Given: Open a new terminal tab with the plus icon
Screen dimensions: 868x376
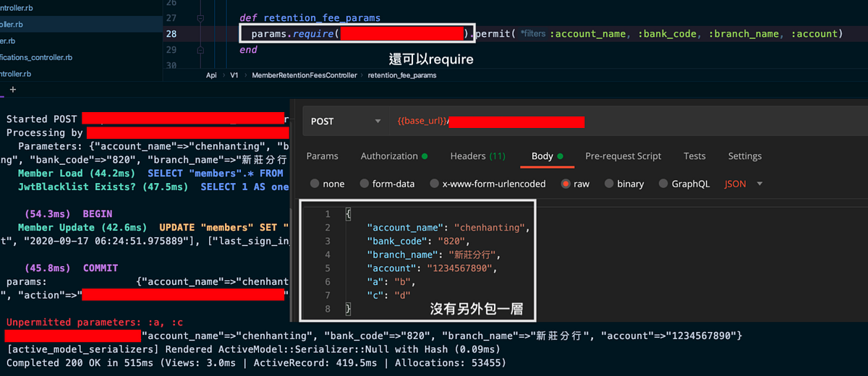Looking at the screenshot, I should 12,89.
